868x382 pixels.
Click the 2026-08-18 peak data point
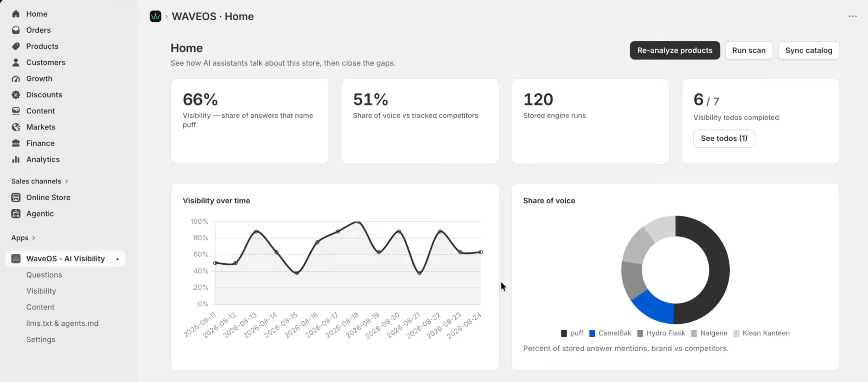pos(358,222)
